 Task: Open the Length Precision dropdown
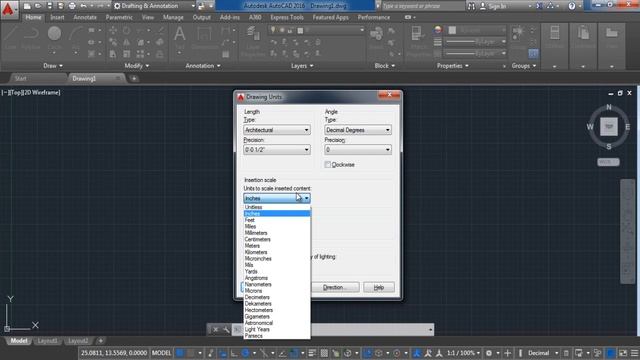[277, 150]
